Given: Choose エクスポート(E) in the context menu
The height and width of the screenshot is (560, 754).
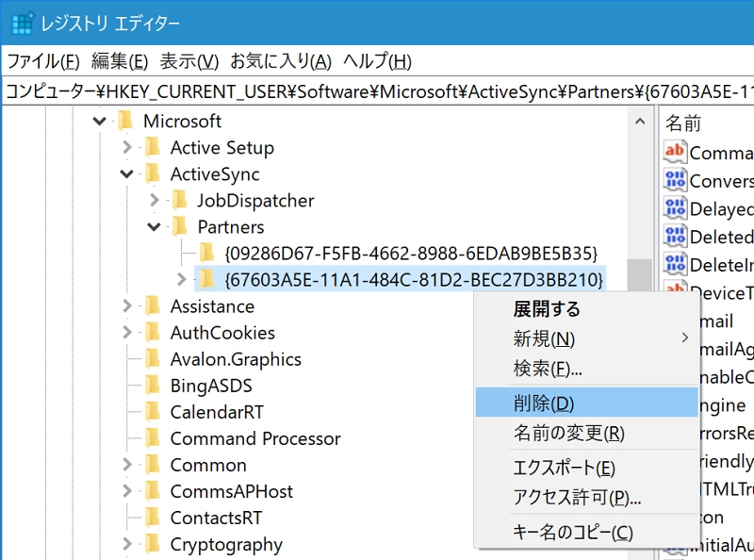Looking at the screenshot, I should coord(586,468).
